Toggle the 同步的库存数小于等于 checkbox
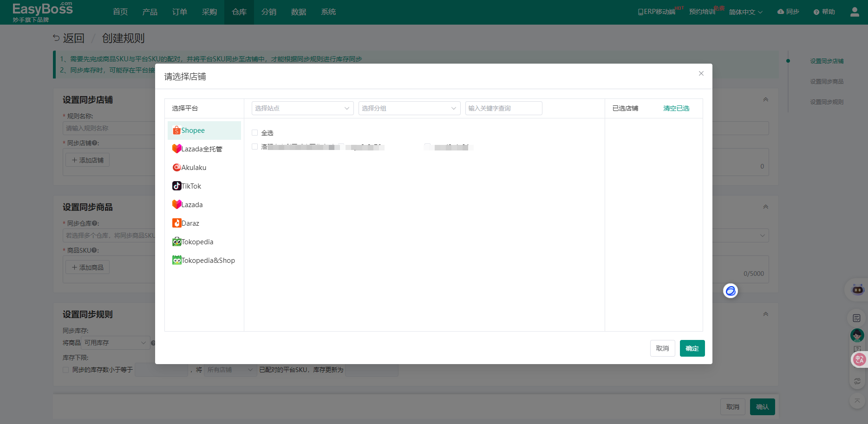 pos(65,370)
